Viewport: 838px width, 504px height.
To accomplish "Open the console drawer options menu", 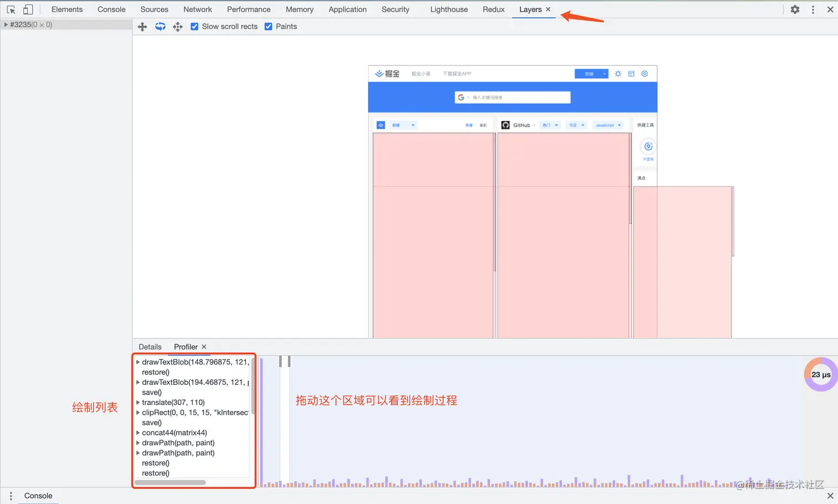I will click(x=11, y=496).
